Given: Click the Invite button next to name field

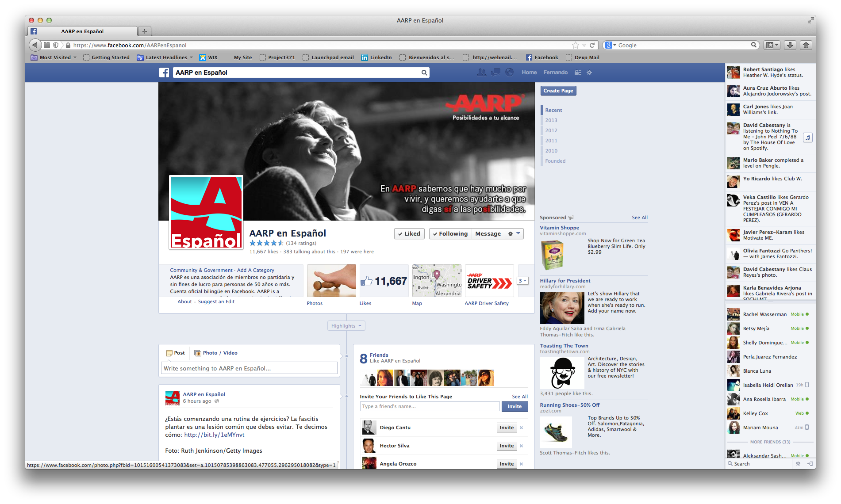Looking at the screenshot, I should tap(515, 406).
